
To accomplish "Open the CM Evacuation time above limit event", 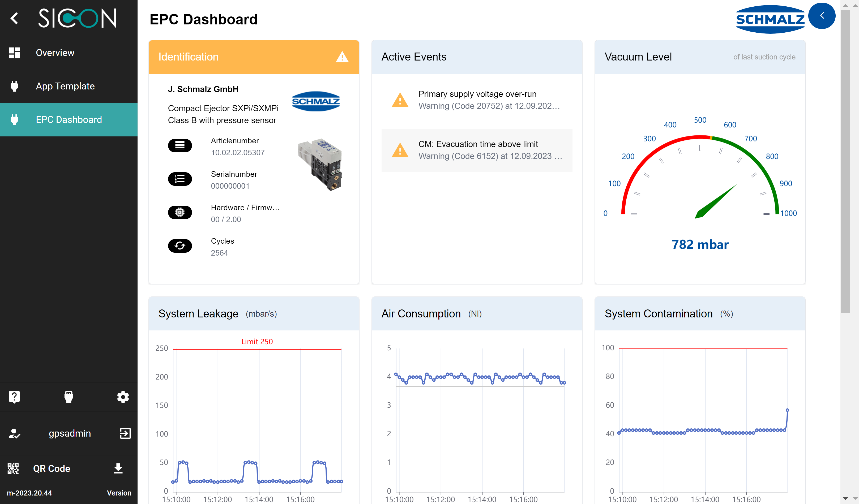I will 477,150.
